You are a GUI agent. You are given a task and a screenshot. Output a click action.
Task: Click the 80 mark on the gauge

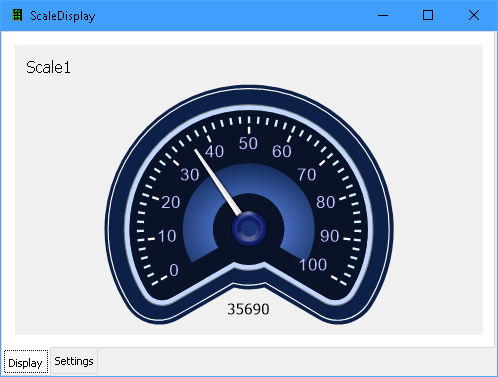326,202
